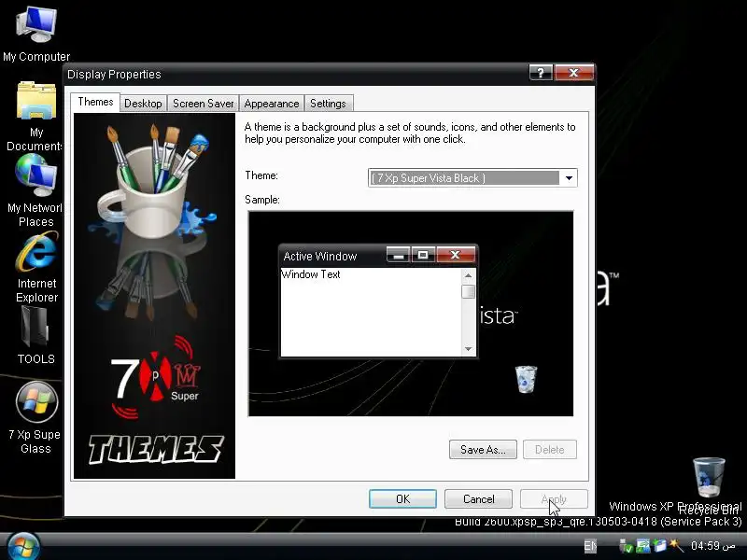747x560 pixels.
Task: Click the Save As... button
Action: click(483, 450)
